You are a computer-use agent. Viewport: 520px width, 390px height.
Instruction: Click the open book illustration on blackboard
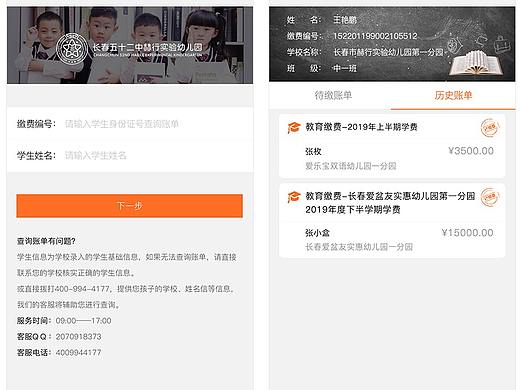476,63
